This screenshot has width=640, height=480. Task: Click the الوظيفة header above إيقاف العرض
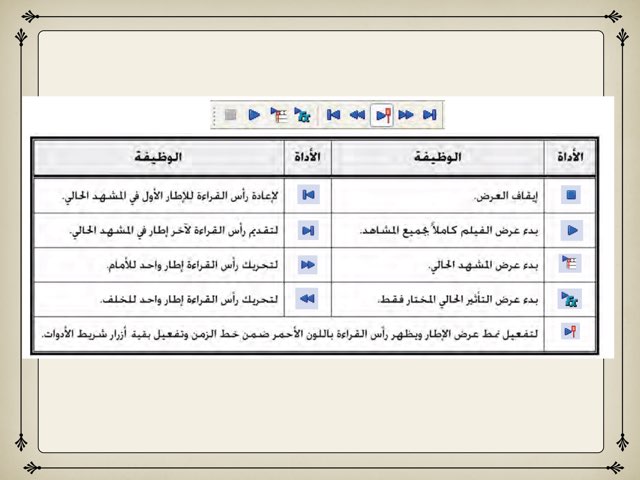coord(438,157)
